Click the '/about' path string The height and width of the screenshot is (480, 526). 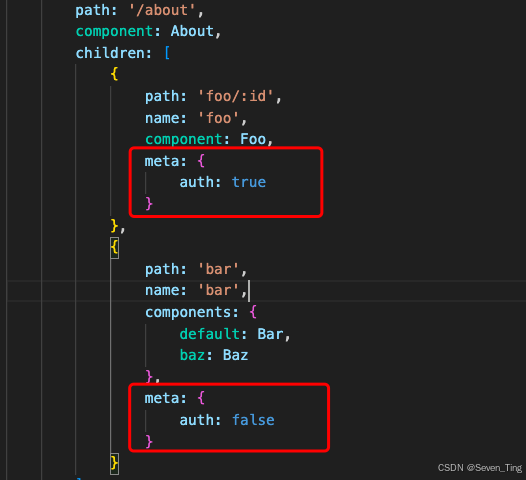click(x=162, y=10)
